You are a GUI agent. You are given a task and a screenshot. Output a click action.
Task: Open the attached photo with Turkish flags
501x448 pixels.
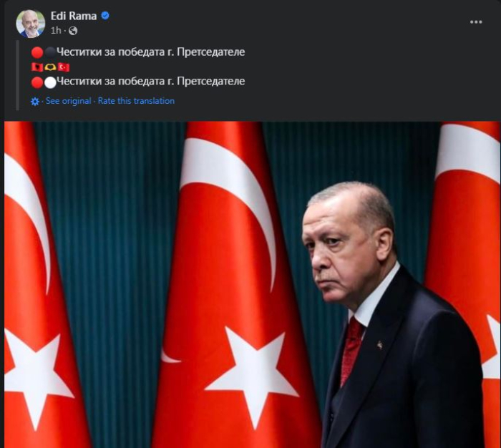pos(253,284)
